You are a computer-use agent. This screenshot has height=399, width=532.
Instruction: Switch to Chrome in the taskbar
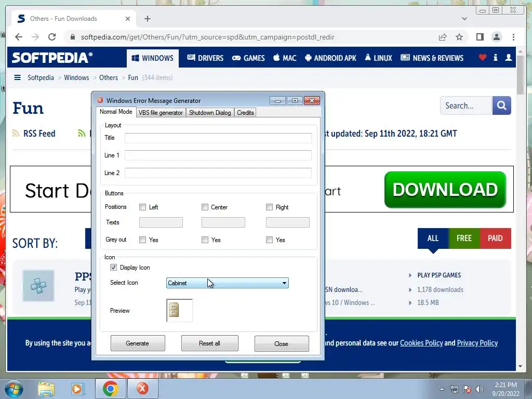click(x=111, y=389)
